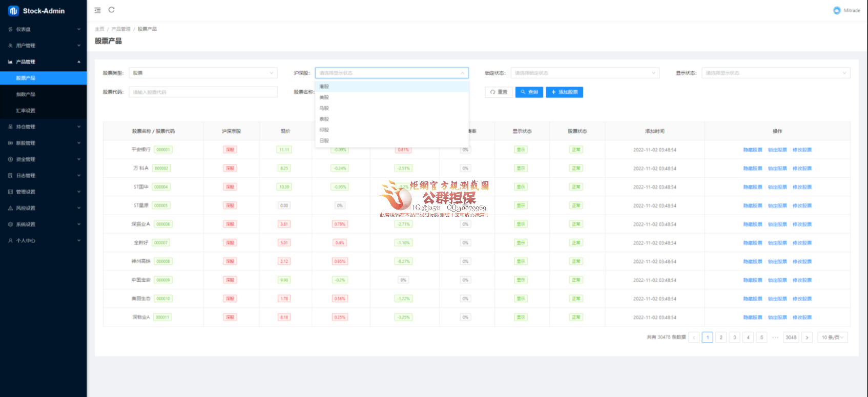Image resolution: width=868 pixels, height=397 pixels.
Task: Expand the 用户管理 sidebar menu
Action: click(78, 46)
